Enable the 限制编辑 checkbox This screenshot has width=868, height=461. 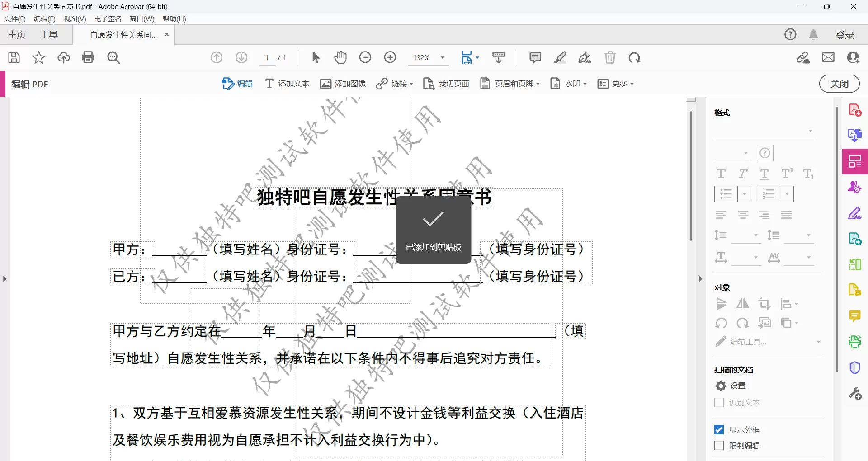[x=719, y=446]
